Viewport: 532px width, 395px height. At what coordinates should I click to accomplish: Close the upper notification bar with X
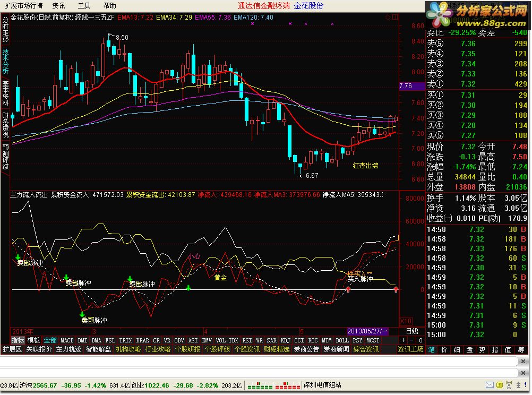click(x=523, y=362)
